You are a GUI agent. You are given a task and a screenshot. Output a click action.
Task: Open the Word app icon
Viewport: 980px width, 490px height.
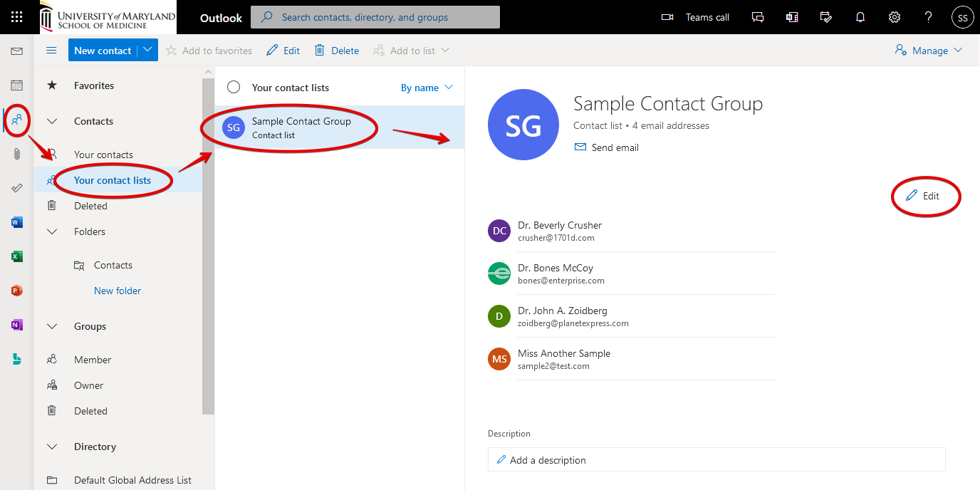coord(17,222)
